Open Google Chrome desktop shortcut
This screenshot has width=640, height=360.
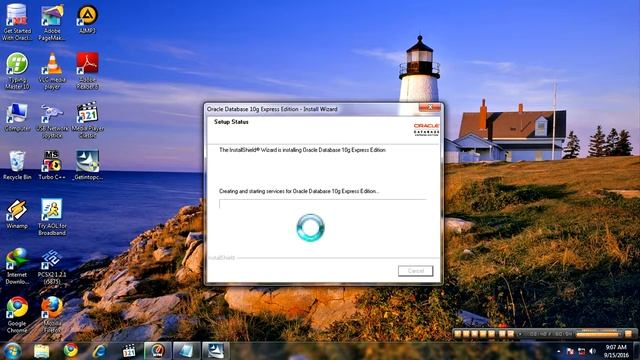[x=17, y=314]
